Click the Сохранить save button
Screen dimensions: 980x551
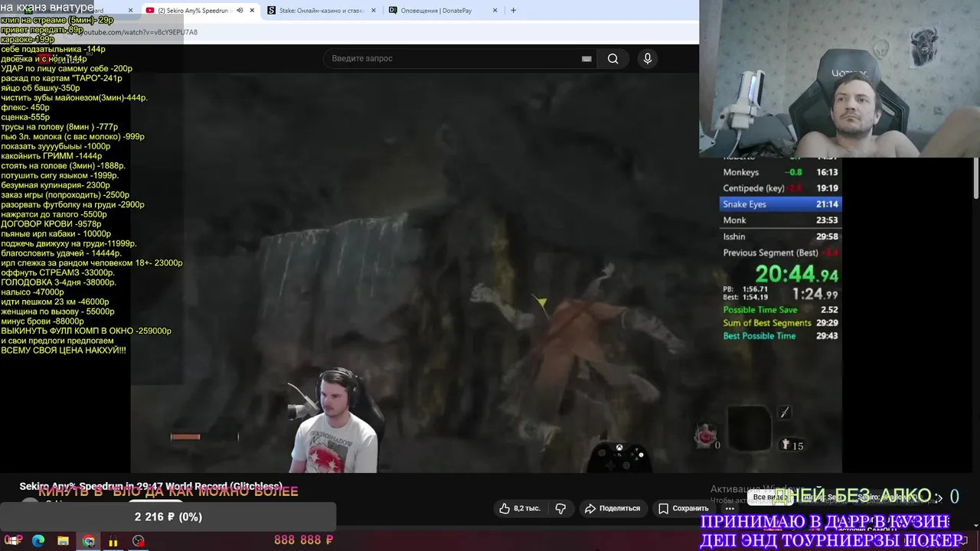684,508
